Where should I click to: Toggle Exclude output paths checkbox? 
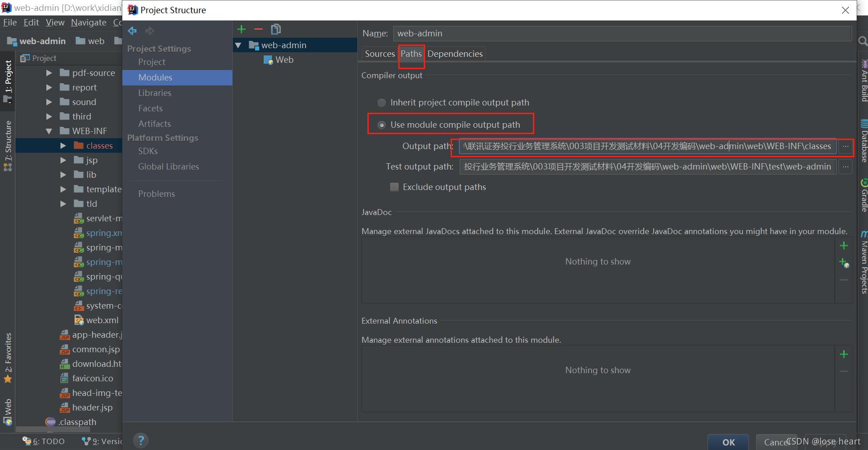(x=394, y=187)
